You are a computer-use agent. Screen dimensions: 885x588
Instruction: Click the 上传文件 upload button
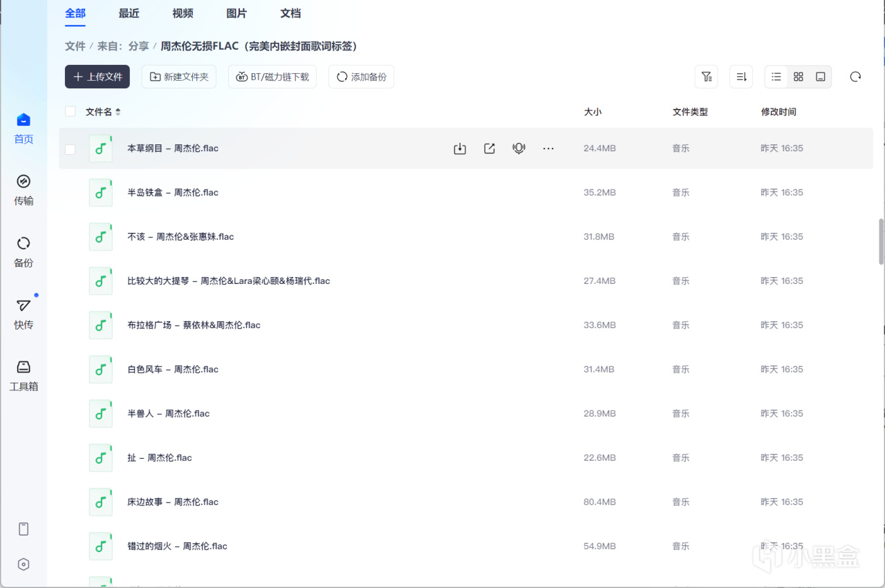pos(97,77)
